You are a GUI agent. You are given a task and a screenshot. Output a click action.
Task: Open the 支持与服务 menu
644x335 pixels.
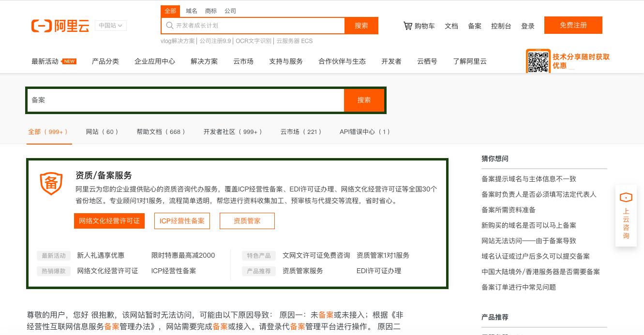tap(285, 61)
